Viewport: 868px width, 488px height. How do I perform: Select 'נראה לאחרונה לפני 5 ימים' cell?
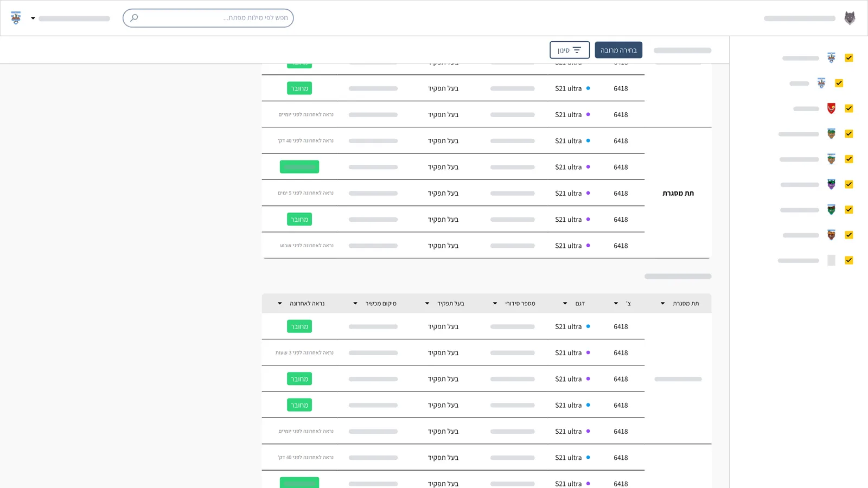pos(305,193)
